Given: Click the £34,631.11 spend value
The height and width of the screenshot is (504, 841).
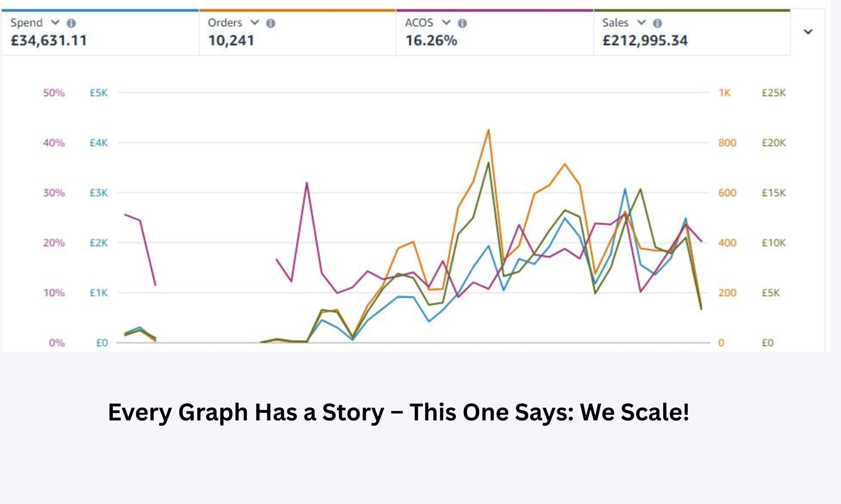Looking at the screenshot, I should (x=49, y=41).
